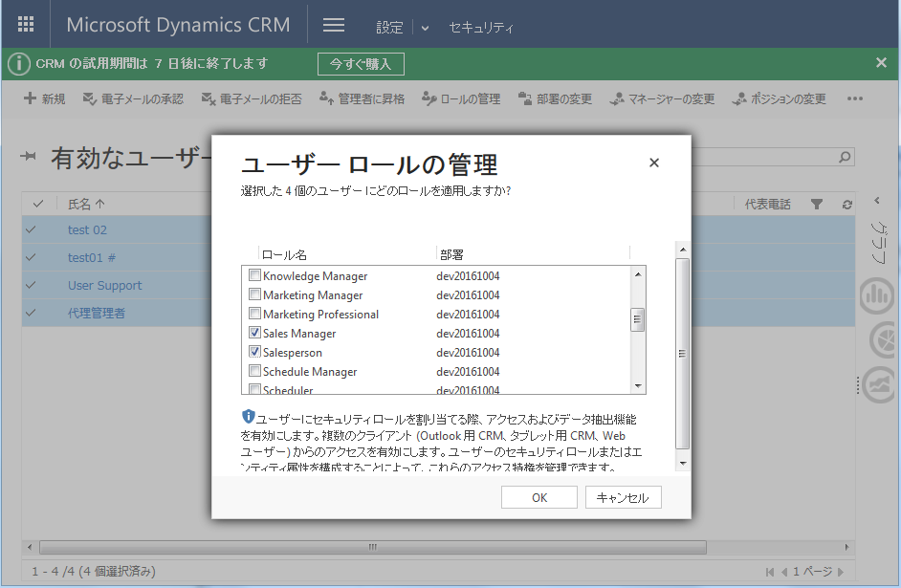
Task: Check the Knowledge Manager role
Action: pos(254,275)
